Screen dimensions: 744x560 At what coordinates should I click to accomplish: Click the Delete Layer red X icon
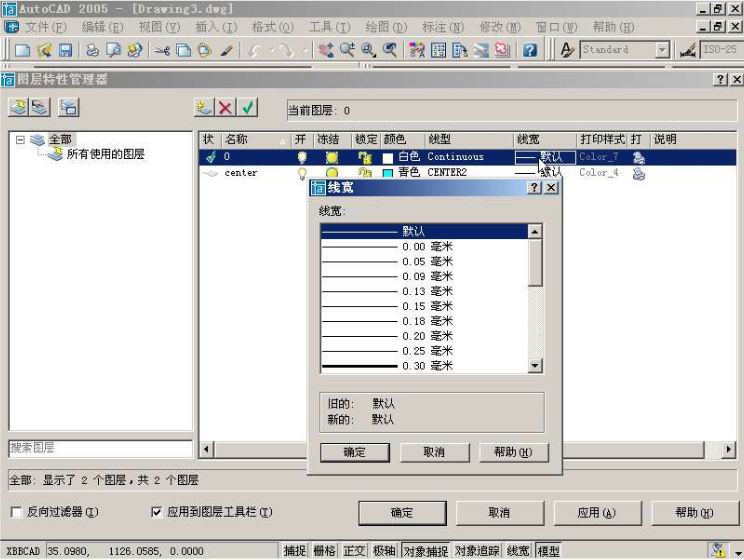coord(226,107)
